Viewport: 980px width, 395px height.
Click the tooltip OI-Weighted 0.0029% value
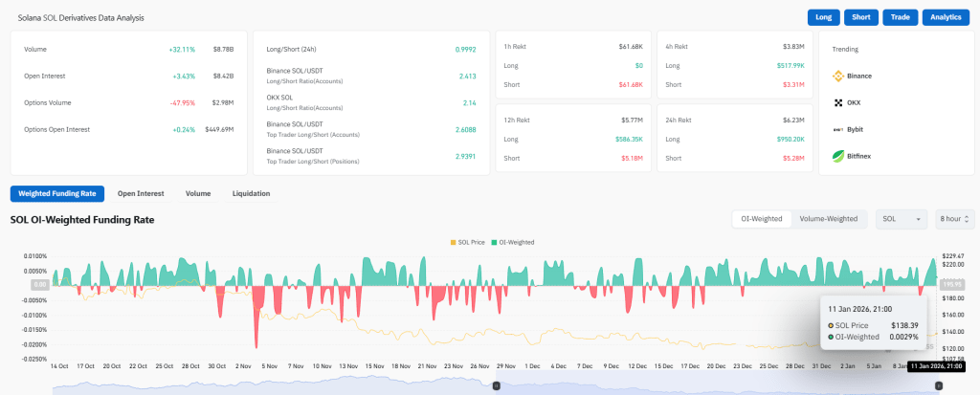tap(903, 337)
